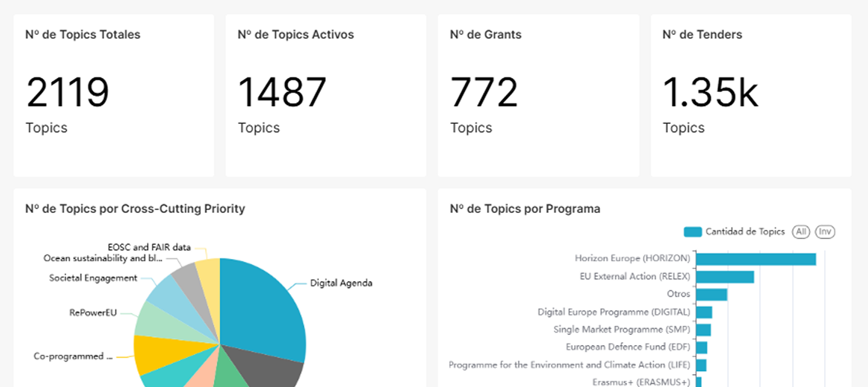Click the Inv inverse-selection legend button

point(825,232)
